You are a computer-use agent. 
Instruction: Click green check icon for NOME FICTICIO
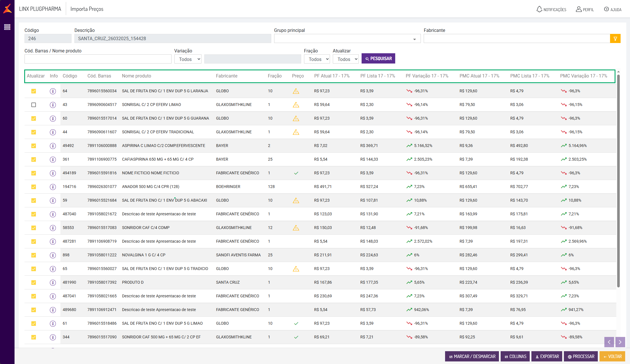pyautogui.click(x=296, y=173)
